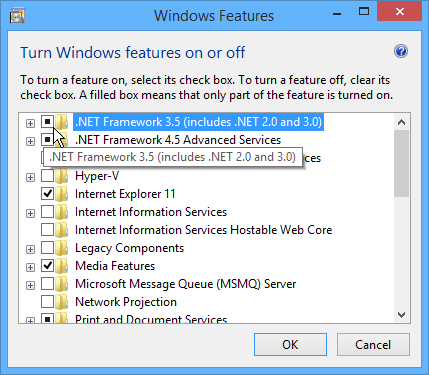Click the scrollbar down arrow
Screen dimensions: 429x375
click(x=401, y=315)
